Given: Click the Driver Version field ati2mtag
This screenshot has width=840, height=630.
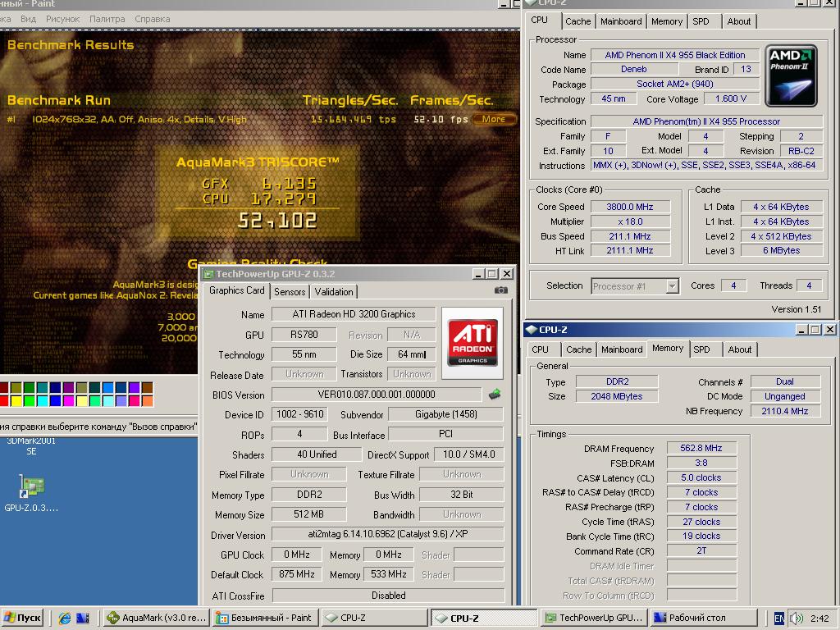Looking at the screenshot, I should 387,534.
